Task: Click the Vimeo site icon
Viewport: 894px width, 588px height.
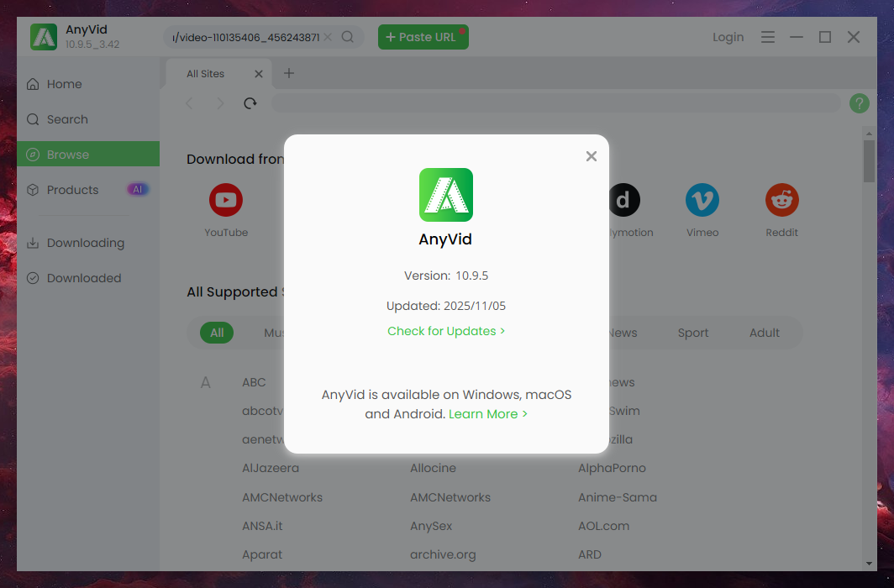Action: point(702,200)
